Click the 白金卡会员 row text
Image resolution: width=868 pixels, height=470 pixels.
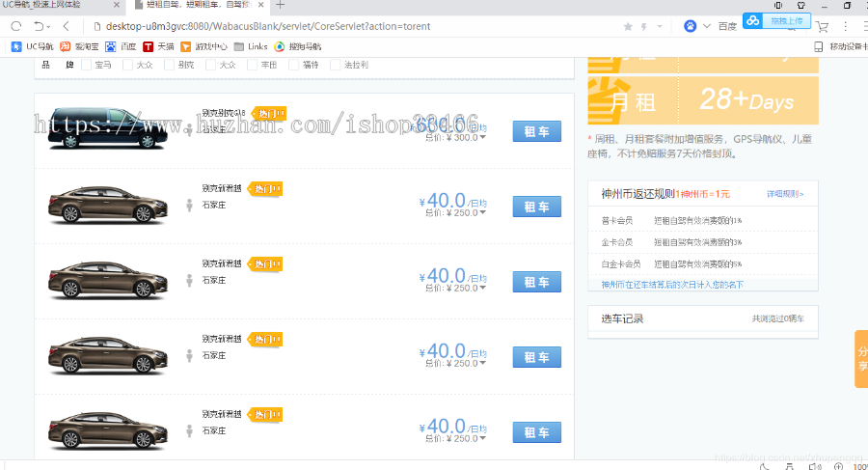coord(621,264)
